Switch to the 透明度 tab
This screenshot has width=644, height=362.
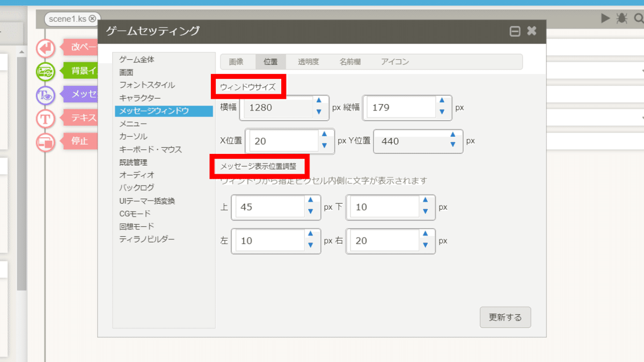click(x=309, y=62)
